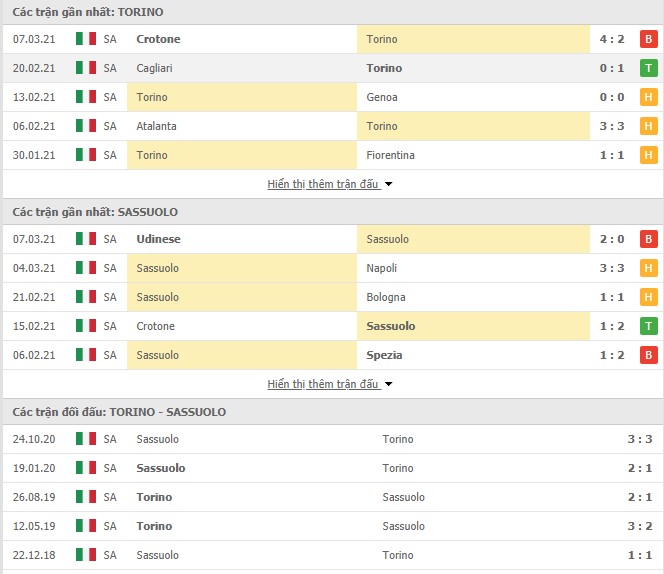Screen dimensions: 664x574
Task: Open the Crotone team link in Torino's matches
Action: [x=158, y=39]
